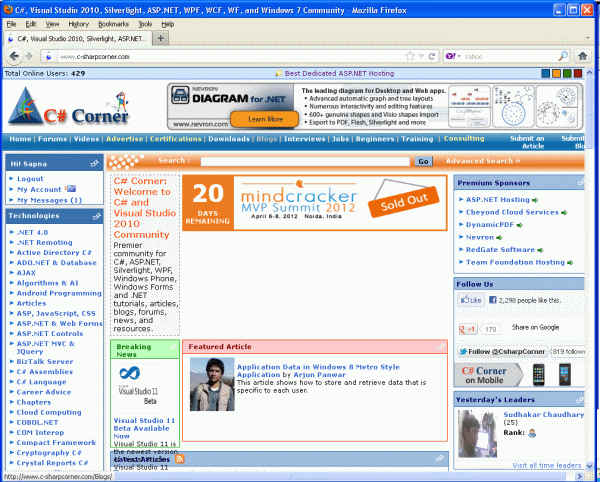Image resolution: width=600 pixels, height=482 pixels.
Task: Open the View menu
Action: pyautogui.click(x=52, y=24)
